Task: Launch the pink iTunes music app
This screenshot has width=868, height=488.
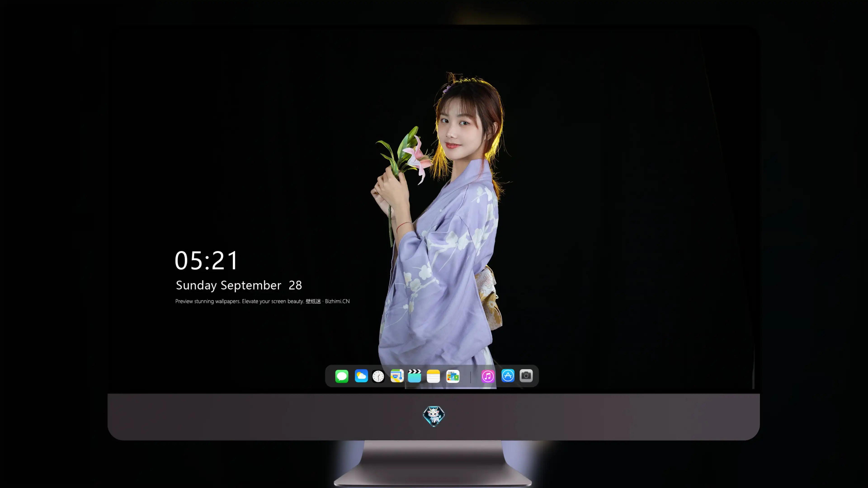Action: click(488, 376)
